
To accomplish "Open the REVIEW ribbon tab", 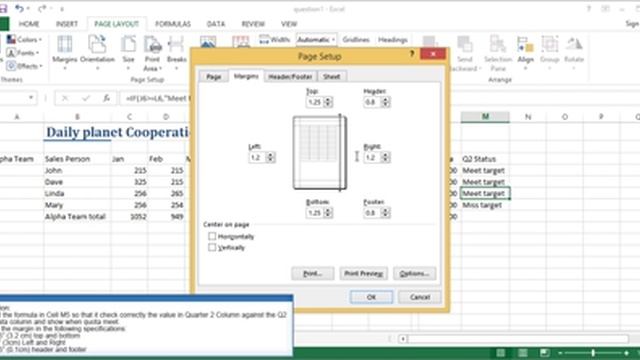I will click(253, 24).
